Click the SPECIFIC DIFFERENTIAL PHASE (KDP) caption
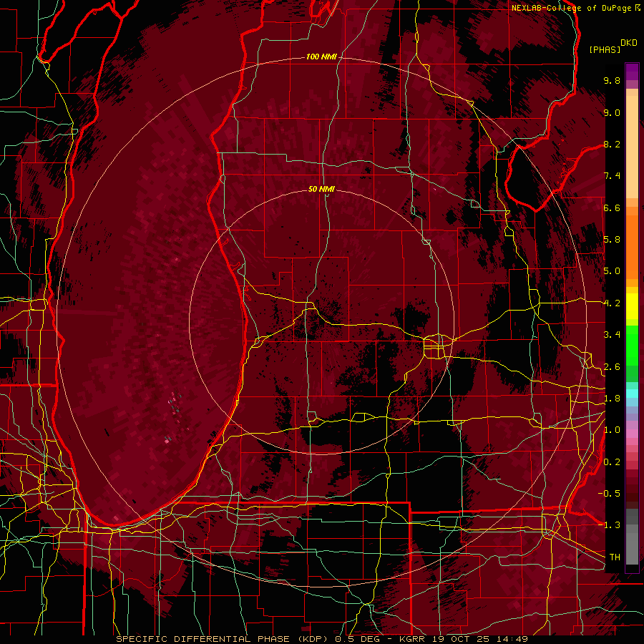Image resolution: width=644 pixels, height=644 pixels. (222, 639)
